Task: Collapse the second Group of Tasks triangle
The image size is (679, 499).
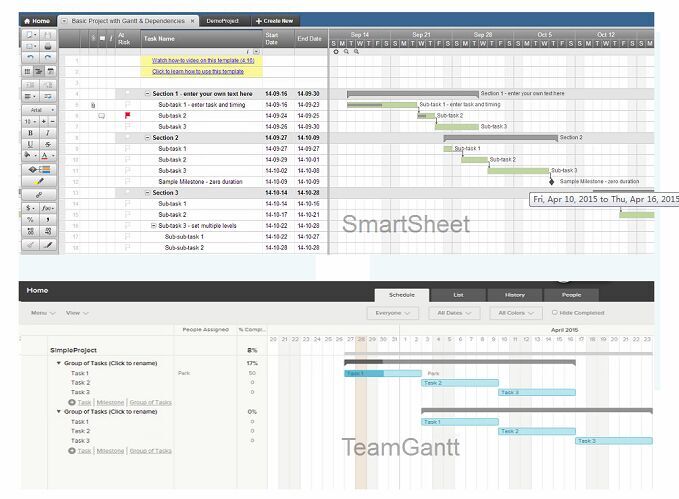Action: pos(58,412)
